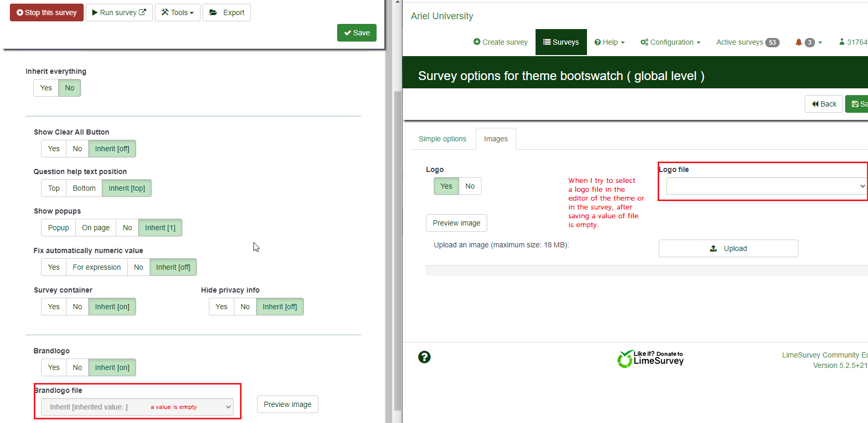
Task: Click the LimeSurvey Community Edition link
Action: point(825,355)
